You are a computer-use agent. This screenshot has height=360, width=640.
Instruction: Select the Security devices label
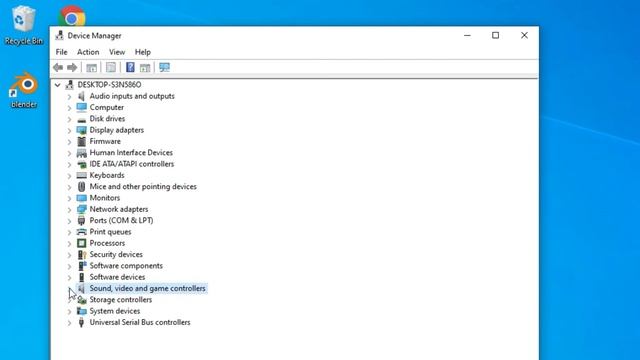[116, 254]
